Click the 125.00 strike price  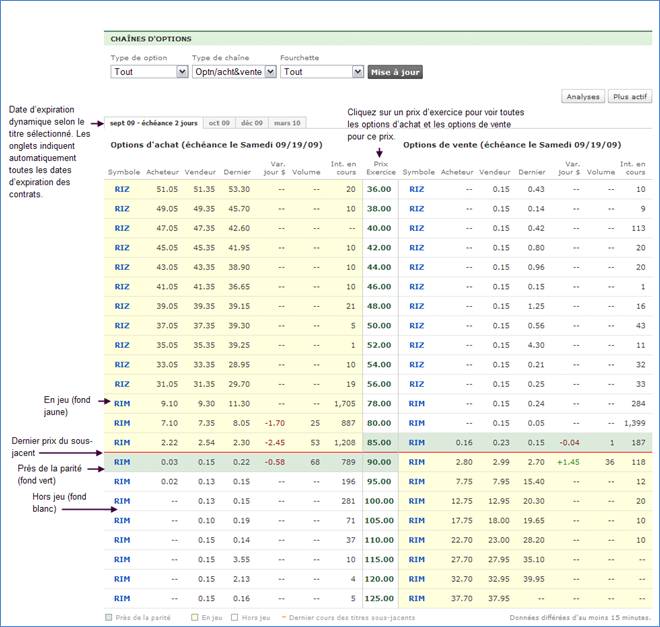coord(379,598)
